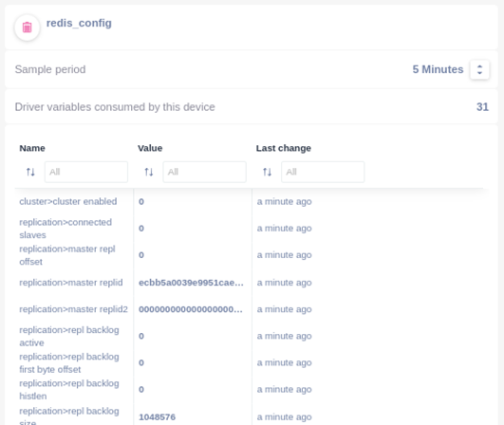Image resolution: width=504 pixels, height=425 pixels.
Task: Sort table by Last change column
Action: point(267,172)
